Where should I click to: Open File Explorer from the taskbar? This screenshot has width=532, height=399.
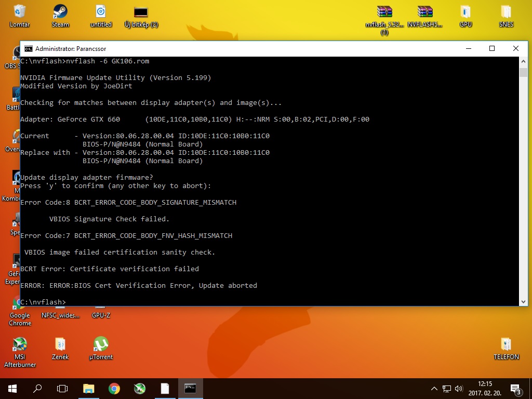point(88,389)
